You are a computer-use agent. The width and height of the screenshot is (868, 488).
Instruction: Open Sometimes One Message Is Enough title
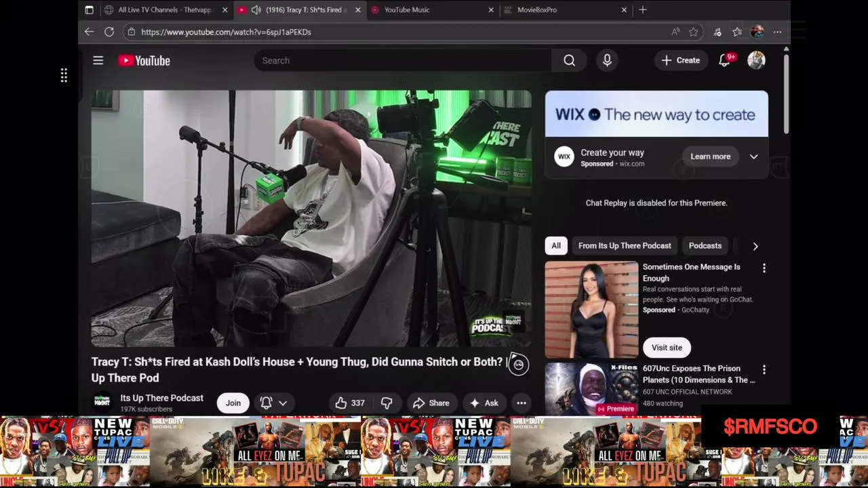pyautogui.click(x=692, y=272)
